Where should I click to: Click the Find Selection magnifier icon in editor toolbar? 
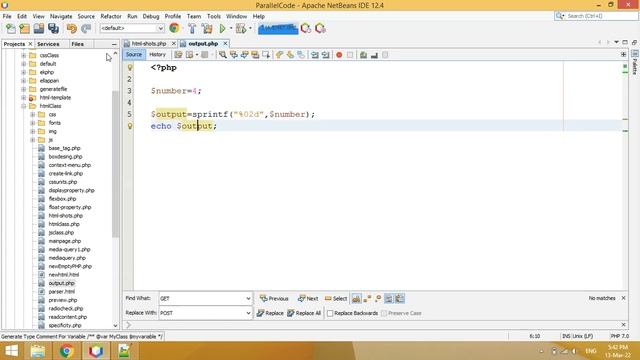click(x=222, y=55)
